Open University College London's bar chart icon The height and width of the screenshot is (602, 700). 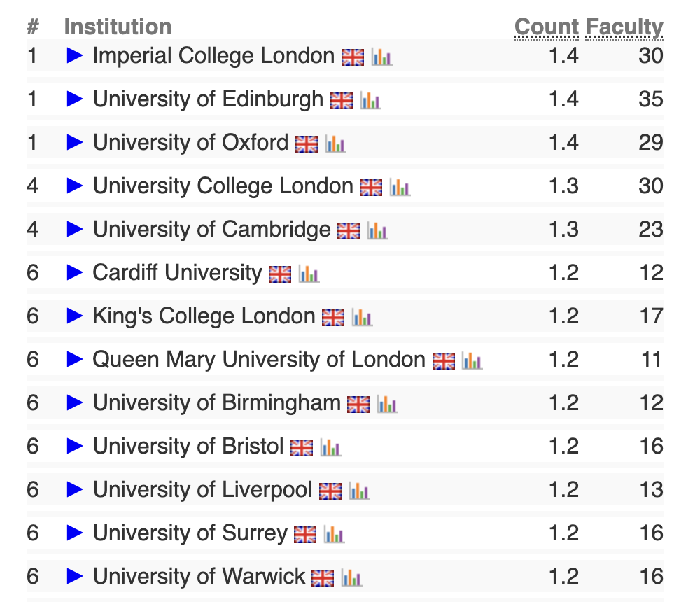[400, 187]
